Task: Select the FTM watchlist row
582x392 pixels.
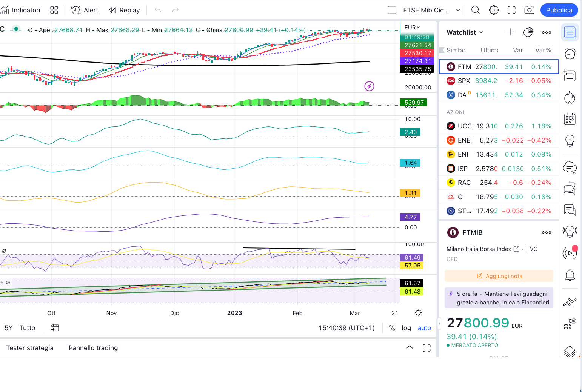Action: [499, 67]
